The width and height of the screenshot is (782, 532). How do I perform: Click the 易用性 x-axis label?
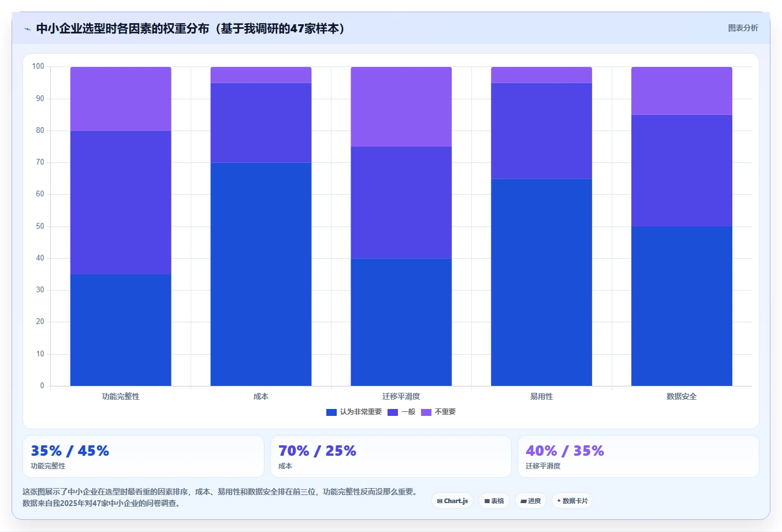click(x=541, y=396)
